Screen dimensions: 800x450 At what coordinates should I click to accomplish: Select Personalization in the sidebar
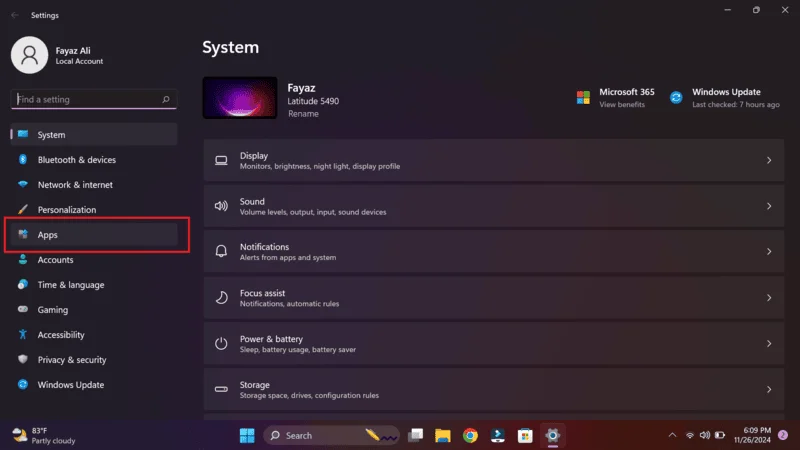click(x=94, y=210)
